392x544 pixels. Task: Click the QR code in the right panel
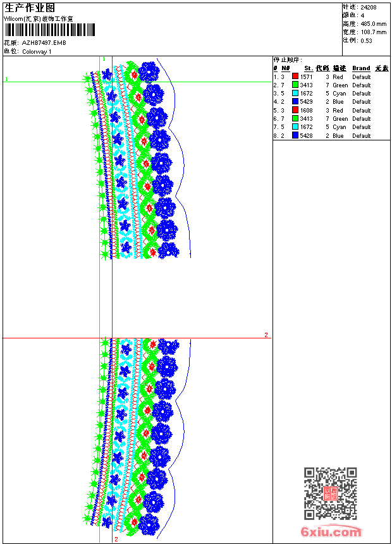coord(331,493)
